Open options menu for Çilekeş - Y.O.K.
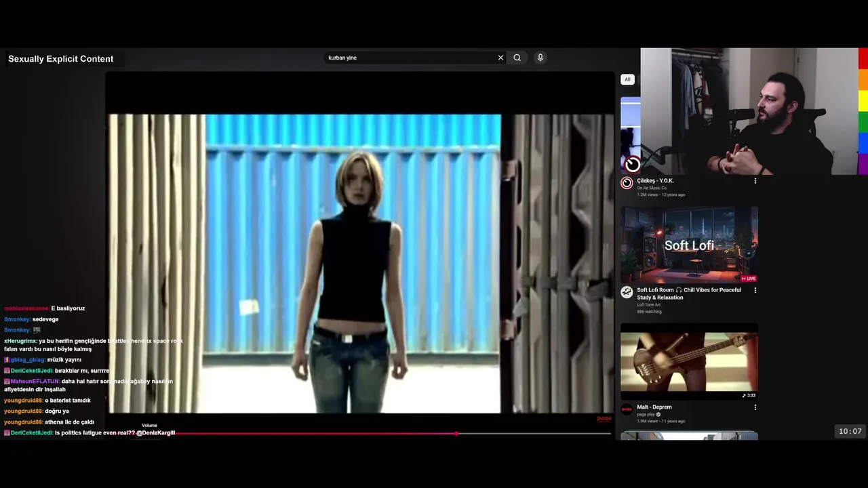 (x=755, y=181)
